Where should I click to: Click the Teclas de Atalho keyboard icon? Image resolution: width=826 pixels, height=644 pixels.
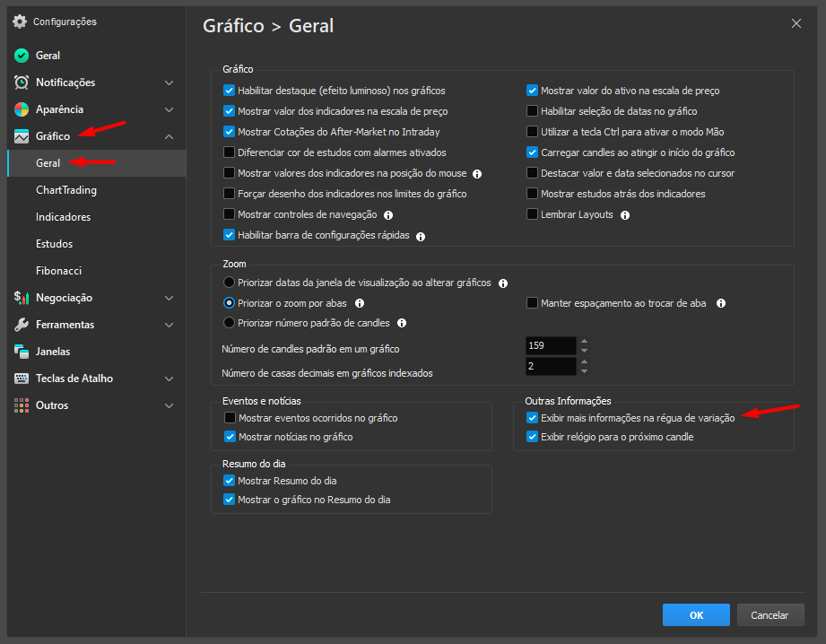click(x=22, y=379)
